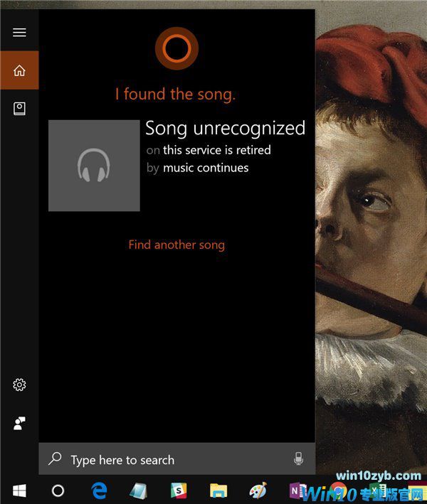Click the Cortana taskbar circle button
The height and width of the screenshot is (504, 427).
pos(58,490)
